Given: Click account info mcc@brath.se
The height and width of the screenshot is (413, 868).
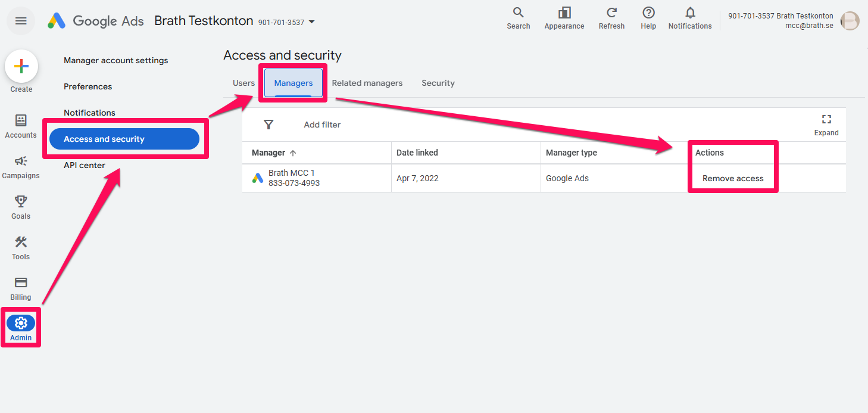Looking at the screenshot, I should pos(809,26).
